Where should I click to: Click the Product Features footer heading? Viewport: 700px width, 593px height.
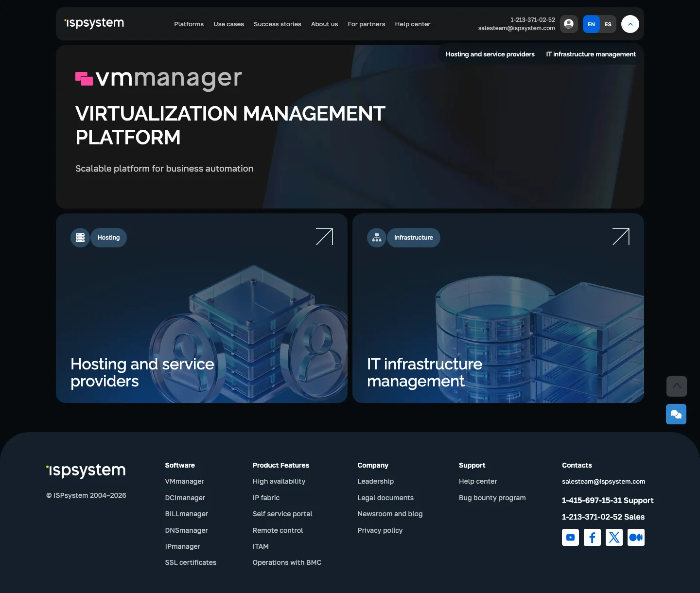click(281, 465)
